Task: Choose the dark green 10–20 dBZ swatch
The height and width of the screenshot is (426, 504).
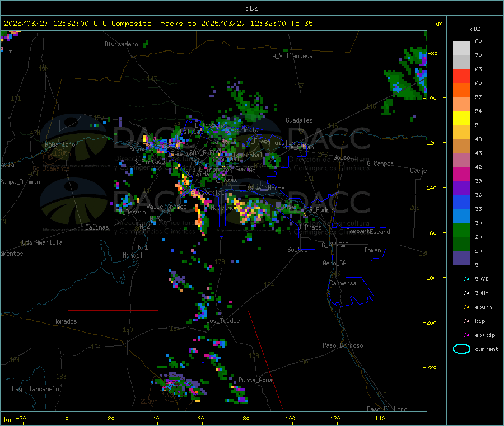Action: (x=461, y=244)
